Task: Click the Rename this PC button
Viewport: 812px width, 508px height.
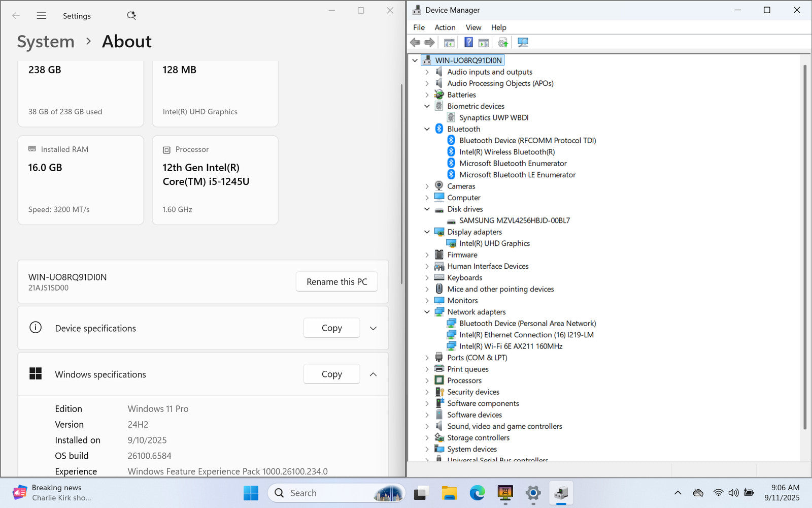Action: click(x=336, y=282)
